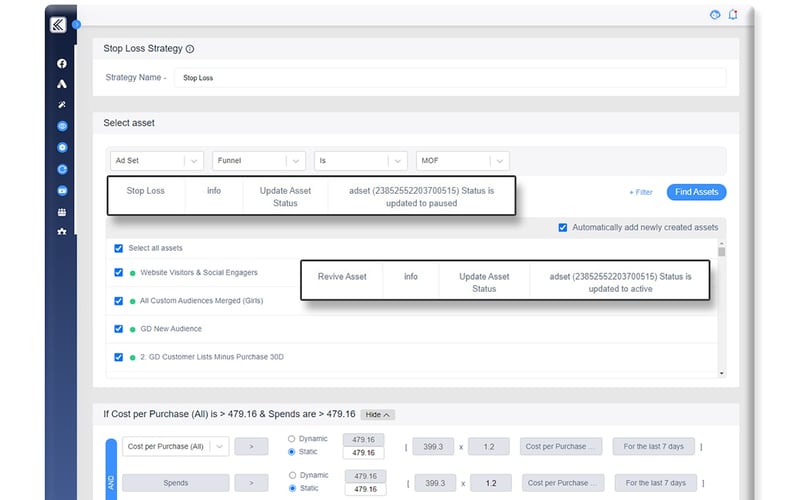This screenshot has width=800, height=500.
Task: Uncheck Website Visitors & Social Engagers
Action: pyautogui.click(x=118, y=272)
